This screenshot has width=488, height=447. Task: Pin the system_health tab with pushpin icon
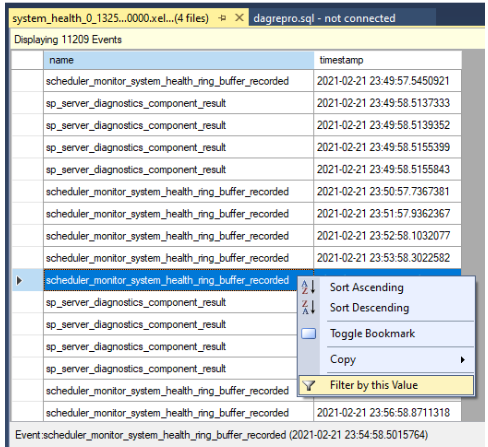tap(222, 18)
